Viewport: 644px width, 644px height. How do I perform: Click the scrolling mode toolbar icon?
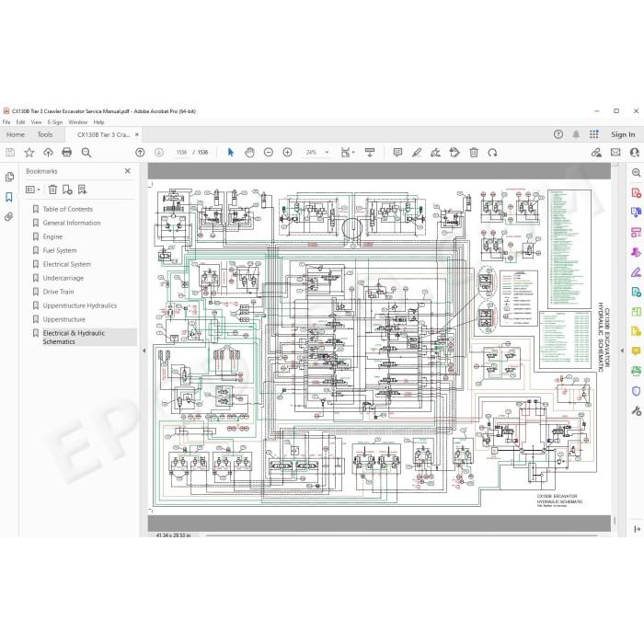coord(370,153)
